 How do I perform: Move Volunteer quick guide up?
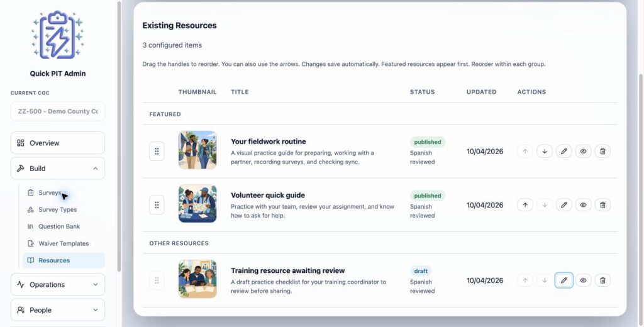(525, 204)
